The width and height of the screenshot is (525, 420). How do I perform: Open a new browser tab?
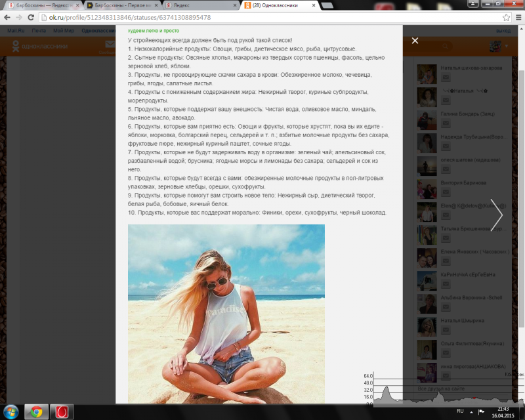pyautogui.click(x=327, y=5)
